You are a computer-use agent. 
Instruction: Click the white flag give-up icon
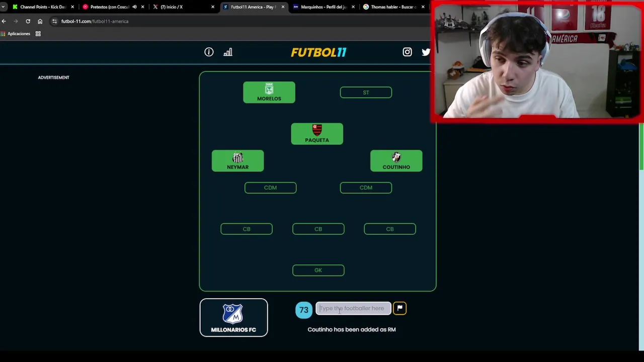click(x=399, y=308)
